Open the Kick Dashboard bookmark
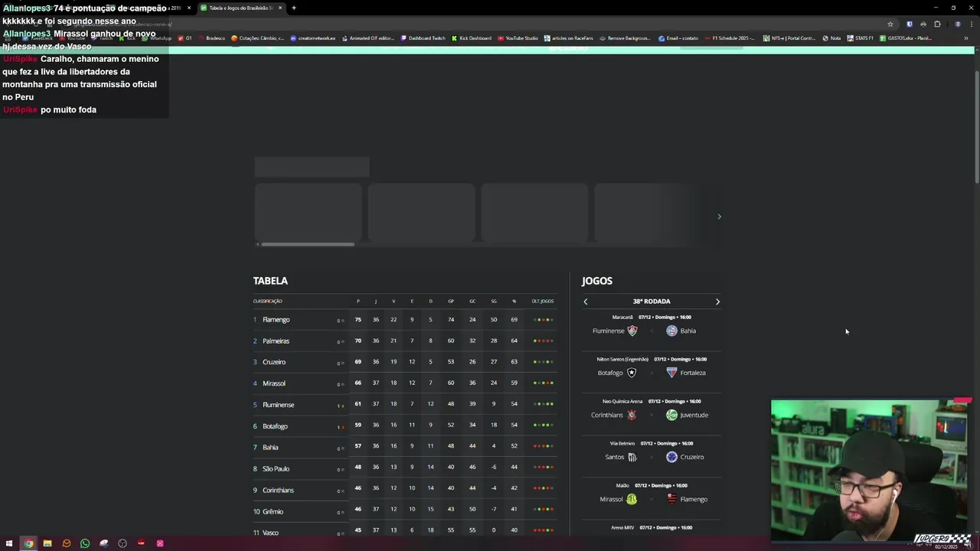Screen dimensions: 980x551 point(472,38)
